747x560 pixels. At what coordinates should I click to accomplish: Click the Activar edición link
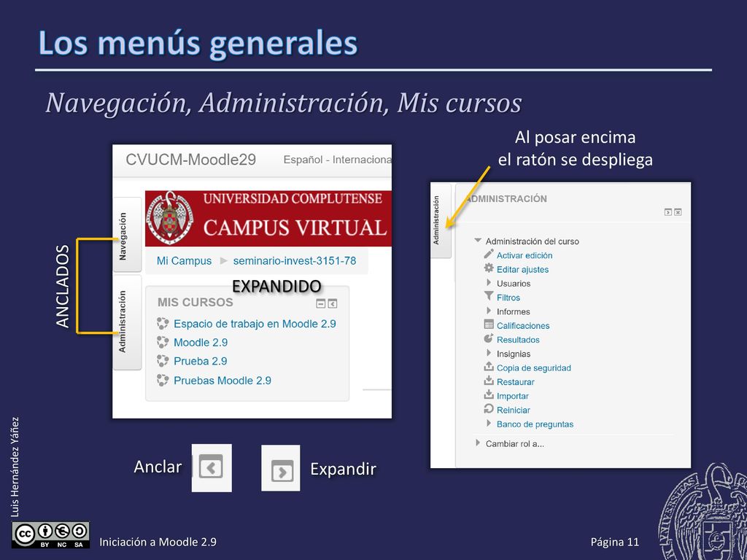coord(525,255)
